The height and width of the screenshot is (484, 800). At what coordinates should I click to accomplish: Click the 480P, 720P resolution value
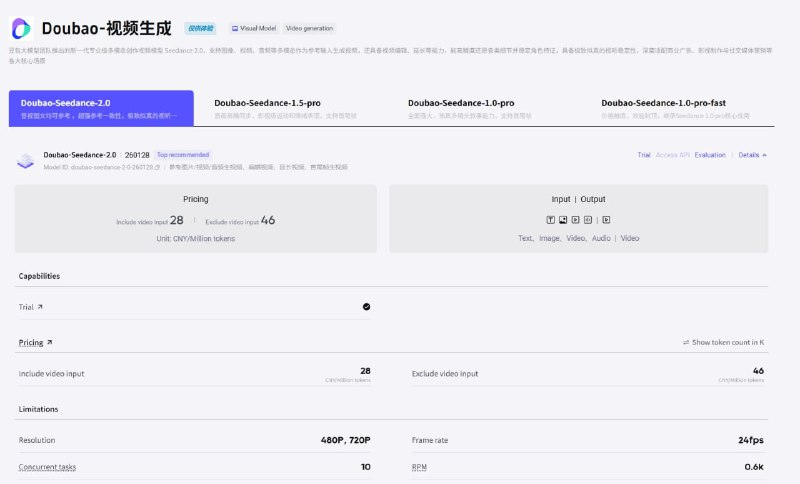pos(345,440)
